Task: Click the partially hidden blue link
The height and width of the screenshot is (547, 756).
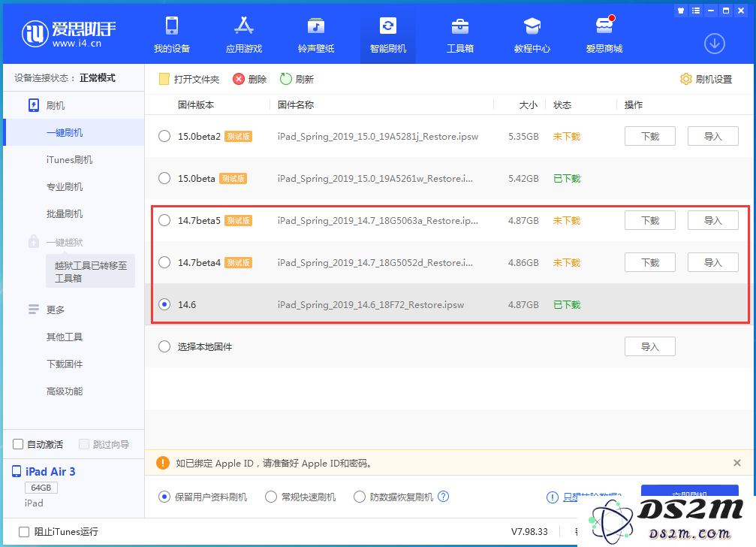Action: click(592, 497)
